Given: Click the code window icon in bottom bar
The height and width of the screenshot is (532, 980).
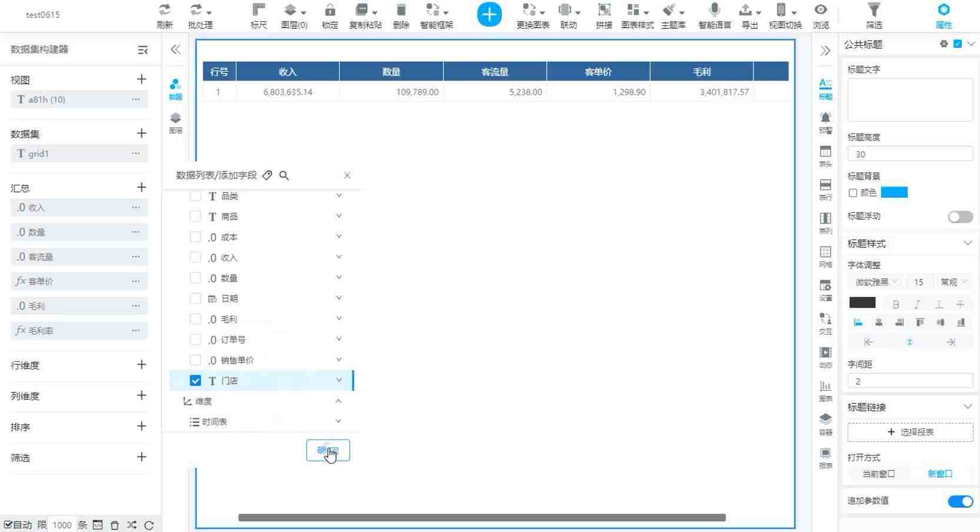Looking at the screenshot, I should [98, 525].
